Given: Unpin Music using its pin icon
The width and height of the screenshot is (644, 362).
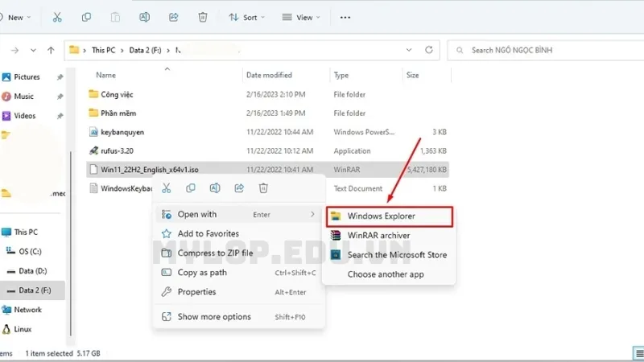Looking at the screenshot, I should coord(60,97).
